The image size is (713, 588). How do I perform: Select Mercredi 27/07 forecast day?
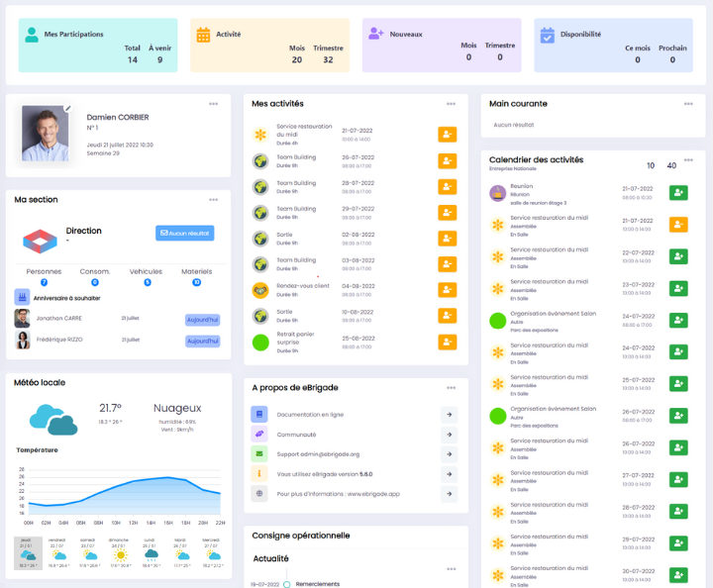pyautogui.click(x=212, y=553)
